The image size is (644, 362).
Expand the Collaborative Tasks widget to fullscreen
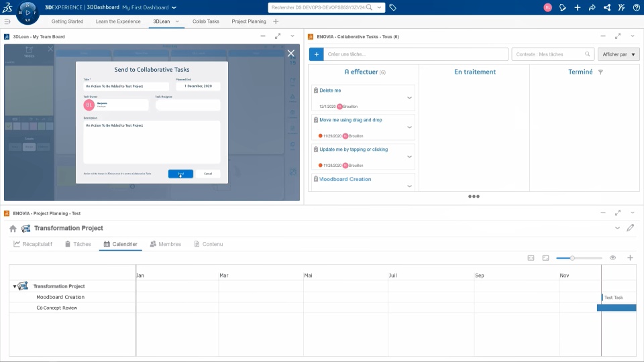(617, 36)
